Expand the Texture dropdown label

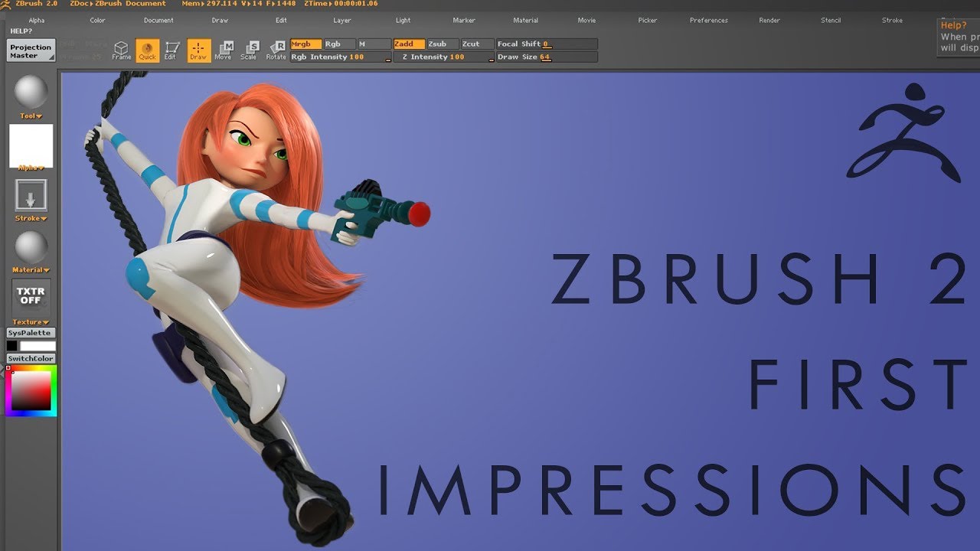pos(31,322)
